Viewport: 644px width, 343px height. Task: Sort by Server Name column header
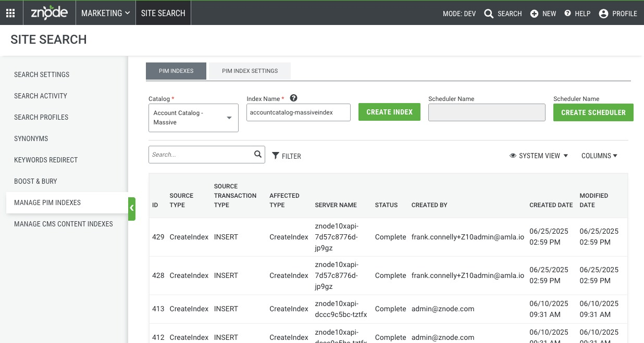click(x=336, y=205)
